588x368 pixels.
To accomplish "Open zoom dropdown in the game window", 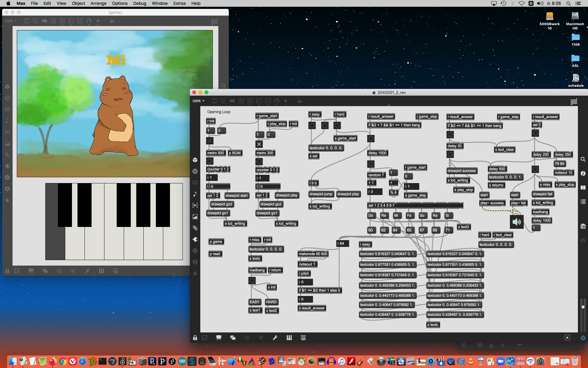I will [11, 21].
